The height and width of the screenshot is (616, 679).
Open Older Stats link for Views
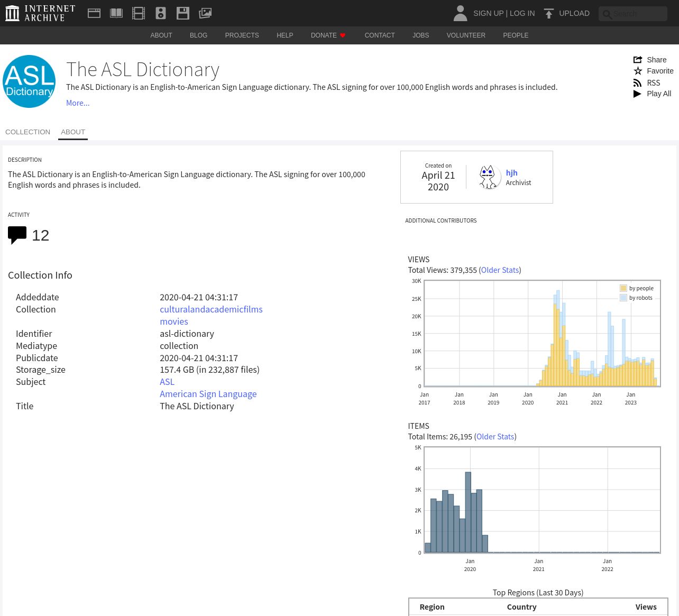click(500, 270)
